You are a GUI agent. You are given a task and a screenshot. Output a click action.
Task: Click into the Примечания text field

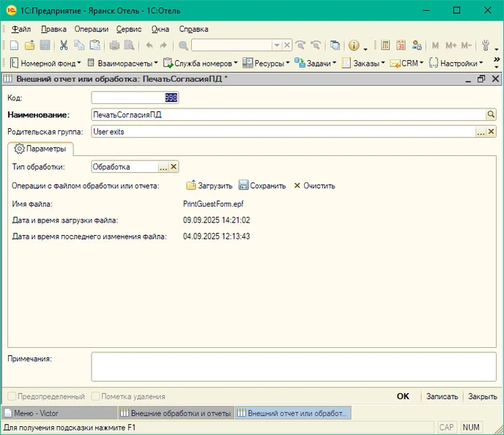[x=293, y=366]
